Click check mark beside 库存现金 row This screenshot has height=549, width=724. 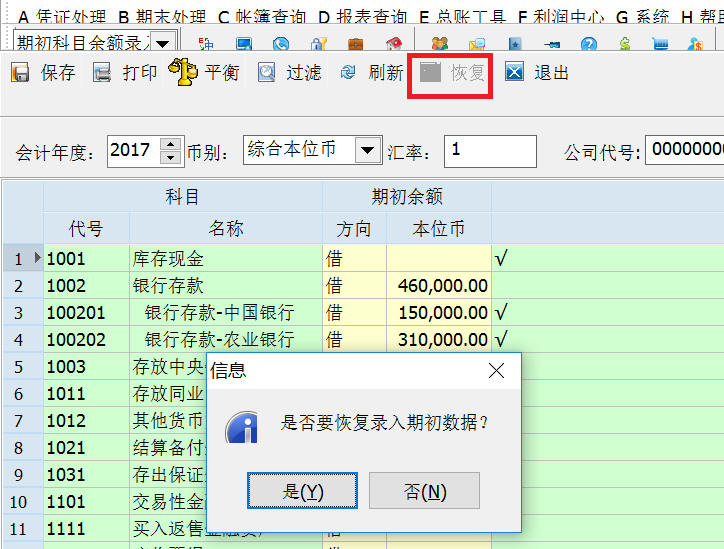point(501,258)
